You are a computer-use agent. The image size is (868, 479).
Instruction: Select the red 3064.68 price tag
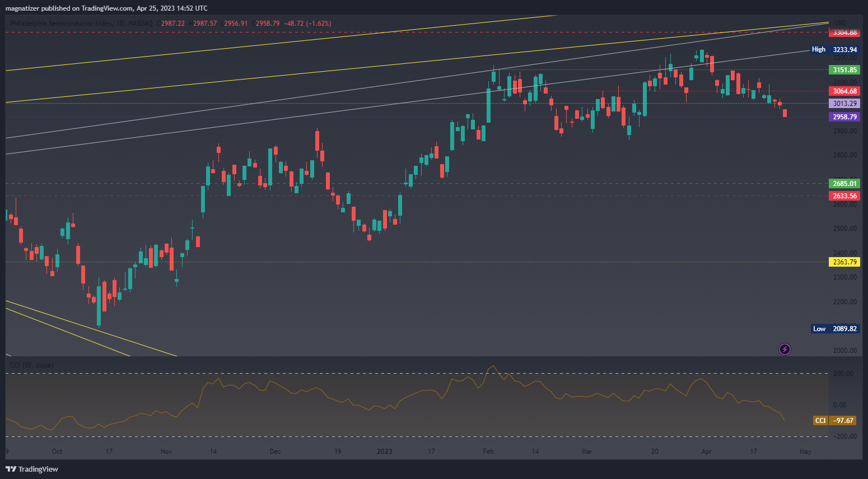point(844,91)
